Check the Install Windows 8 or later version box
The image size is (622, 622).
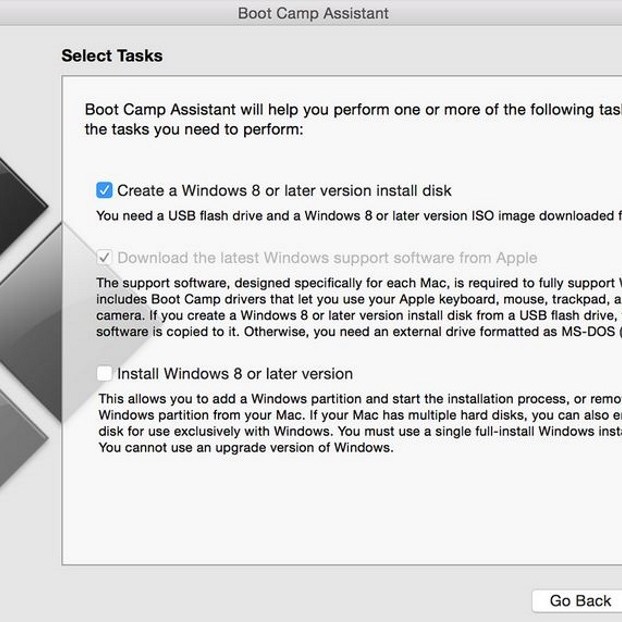(x=105, y=374)
